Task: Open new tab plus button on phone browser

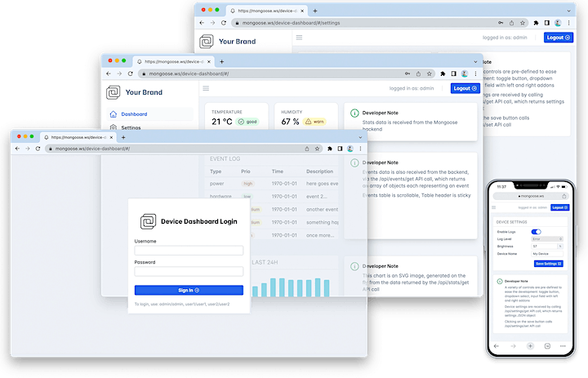Action: (529, 346)
